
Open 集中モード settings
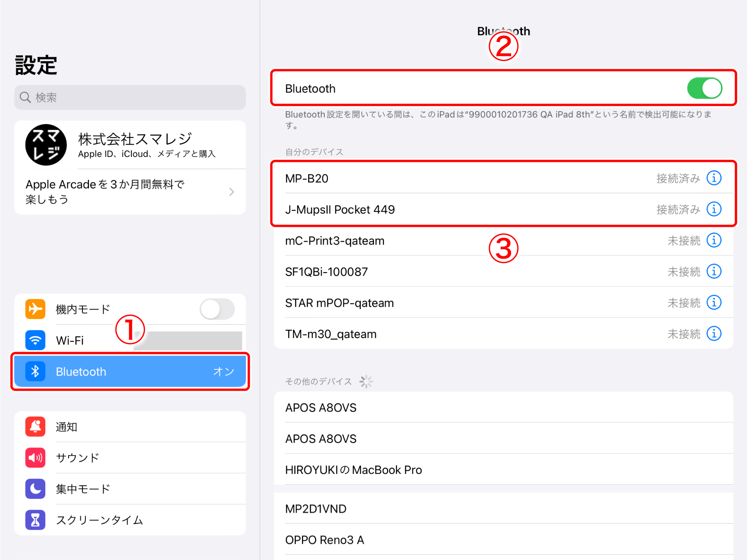(x=130, y=489)
